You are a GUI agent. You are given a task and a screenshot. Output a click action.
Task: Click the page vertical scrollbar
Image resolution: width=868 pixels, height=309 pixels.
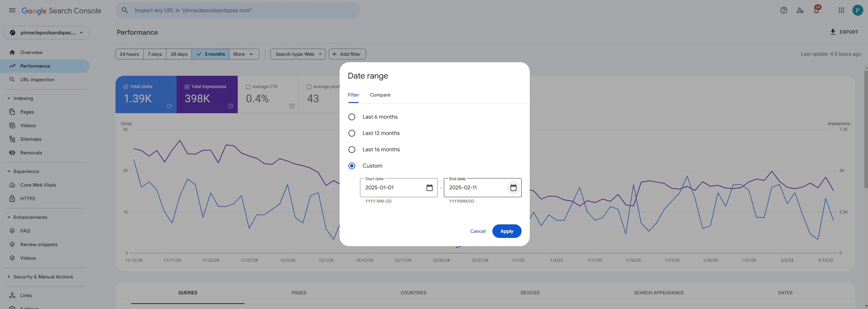click(865, 129)
